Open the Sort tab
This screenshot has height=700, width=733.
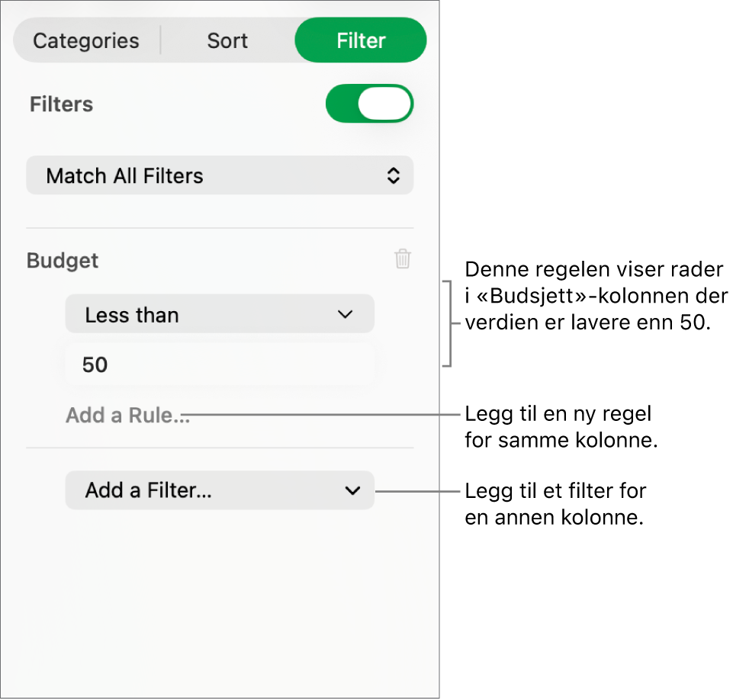point(227,40)
